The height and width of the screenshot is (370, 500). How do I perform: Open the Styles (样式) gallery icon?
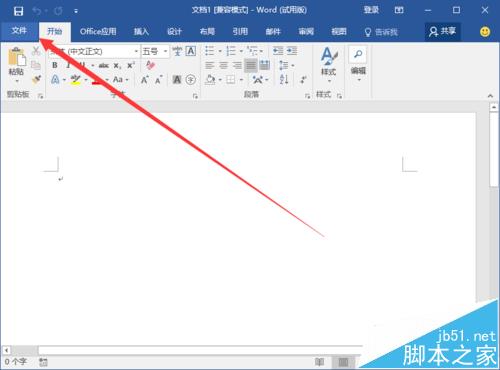click(x=329, y=57)
